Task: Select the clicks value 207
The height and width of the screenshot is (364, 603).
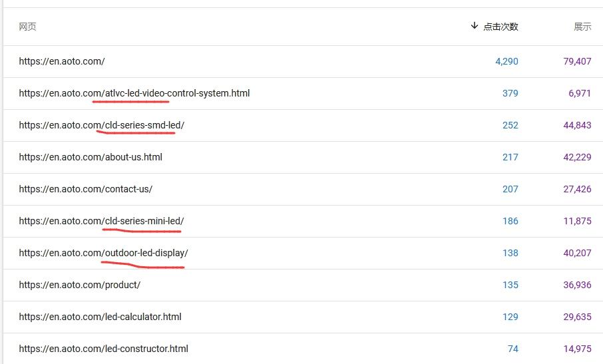Action: point(510,189)
